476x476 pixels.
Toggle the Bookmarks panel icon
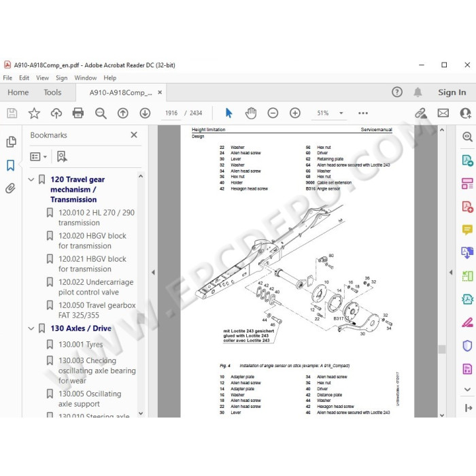point(11,165)
